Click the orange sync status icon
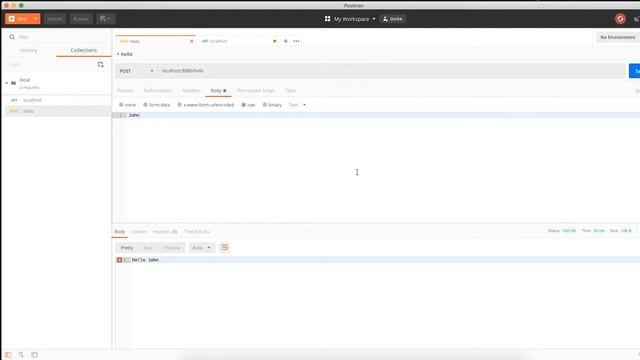Screen dimensions: 640x360 pos(620,19)
